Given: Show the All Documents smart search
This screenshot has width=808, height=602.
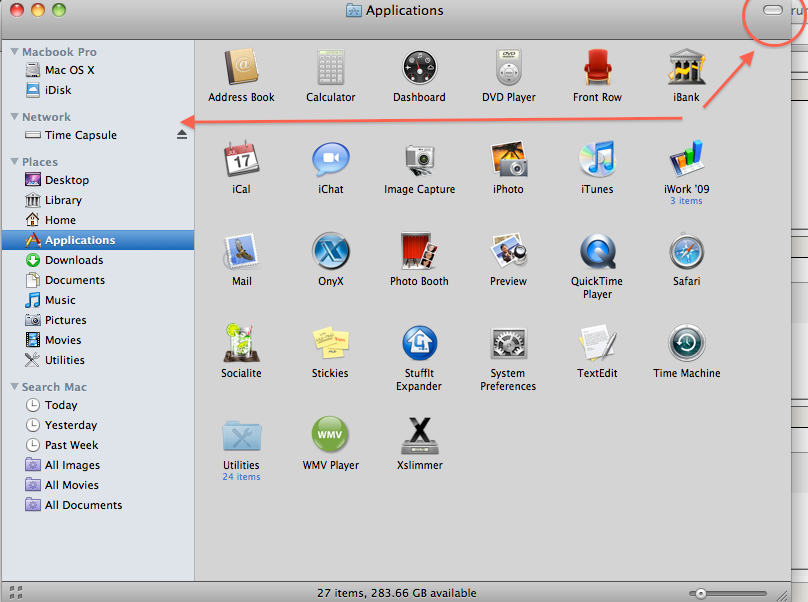Looking at the screenshot, I should click(x=98, y=505).
